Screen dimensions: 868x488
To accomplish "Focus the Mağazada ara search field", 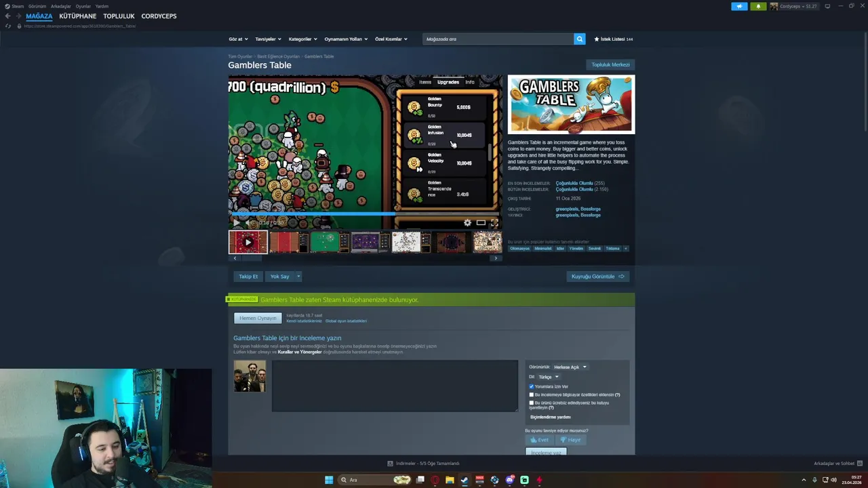I will [498, 39].
